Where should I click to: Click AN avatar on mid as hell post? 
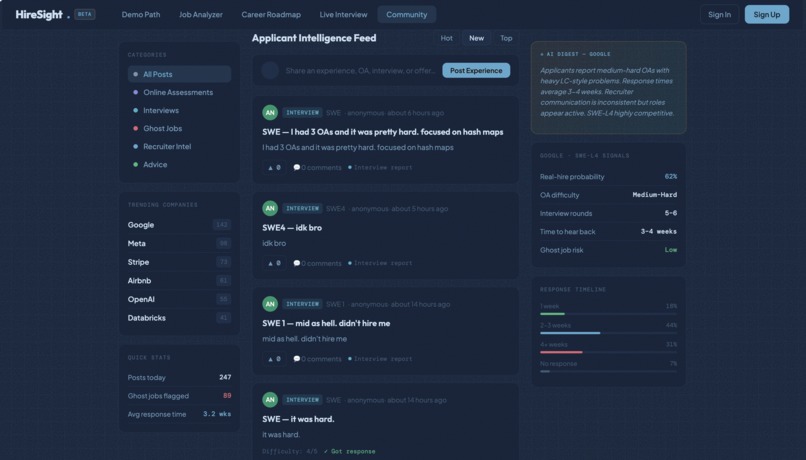pos(270,304)
